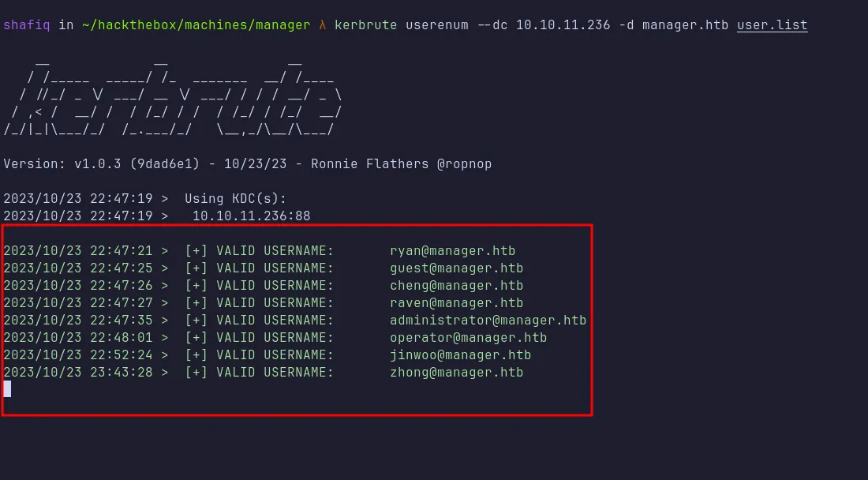Image resolution: width=868 pixels, height=480 pixels.
Task: Click the 10.10.11.236 IP in the command line
Action: [563, 24]
